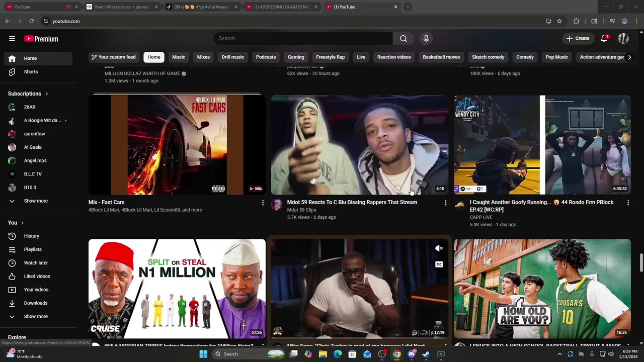Open Windows Start menu
This screenshot has width=644, height=362.
click(x=203, y=354)
